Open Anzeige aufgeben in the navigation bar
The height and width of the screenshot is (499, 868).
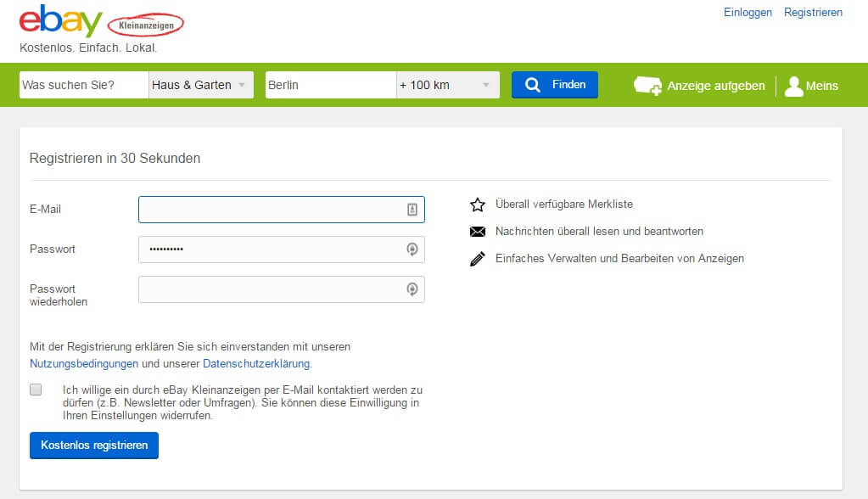pos(700,86)
